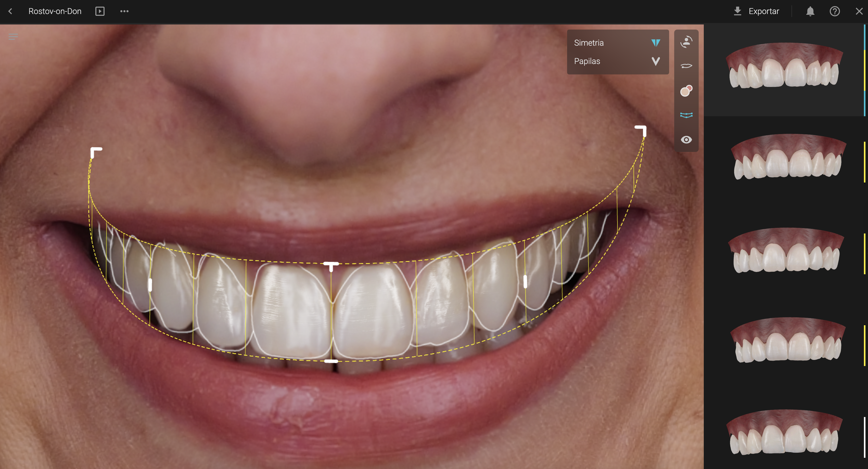Image resolution: width=868 pixels, height=469 pixels.
Task: Select the face rotation tool icon
Action: click(686, 42)
